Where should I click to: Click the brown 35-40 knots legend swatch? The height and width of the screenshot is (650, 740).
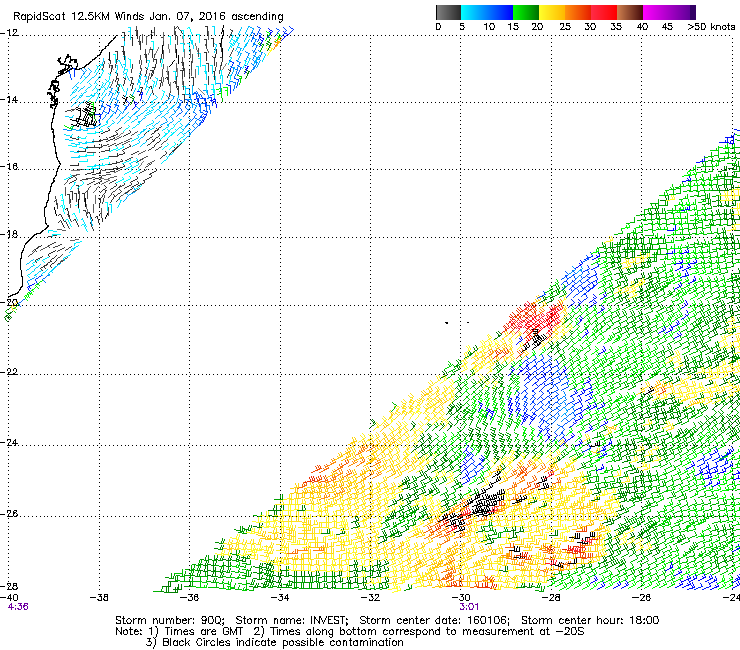630,12
